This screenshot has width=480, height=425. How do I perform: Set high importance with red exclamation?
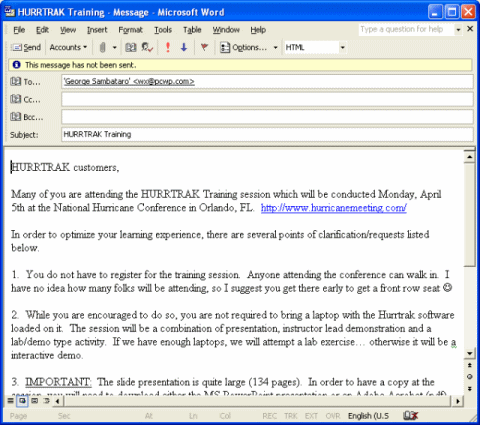click(168, 48)
